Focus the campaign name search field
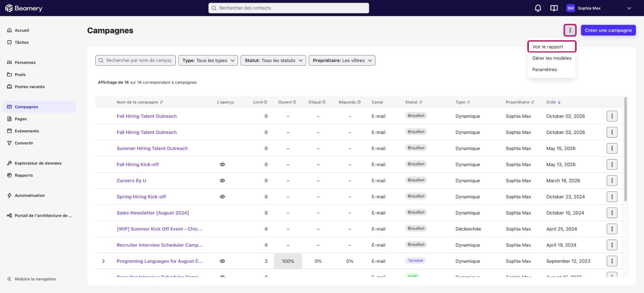 point(136,60)
